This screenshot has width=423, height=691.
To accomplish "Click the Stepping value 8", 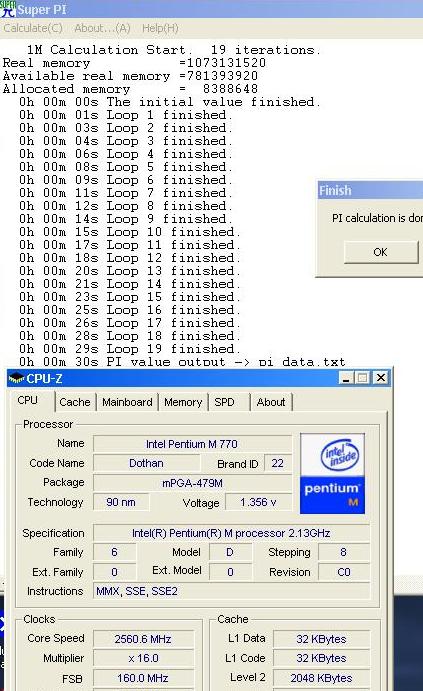I will click(344, 552).
